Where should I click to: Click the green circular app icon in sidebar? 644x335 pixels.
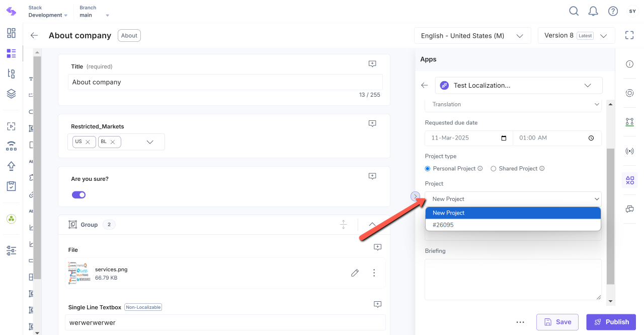point(11,219)
